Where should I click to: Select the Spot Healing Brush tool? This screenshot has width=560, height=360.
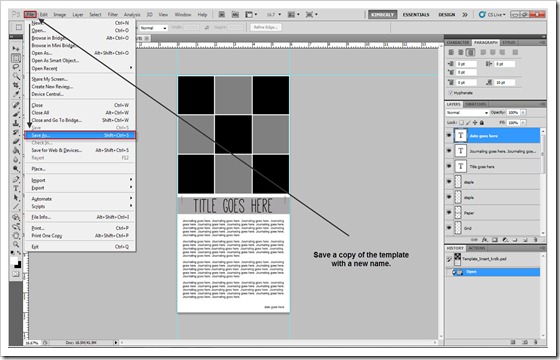(16, 105)
